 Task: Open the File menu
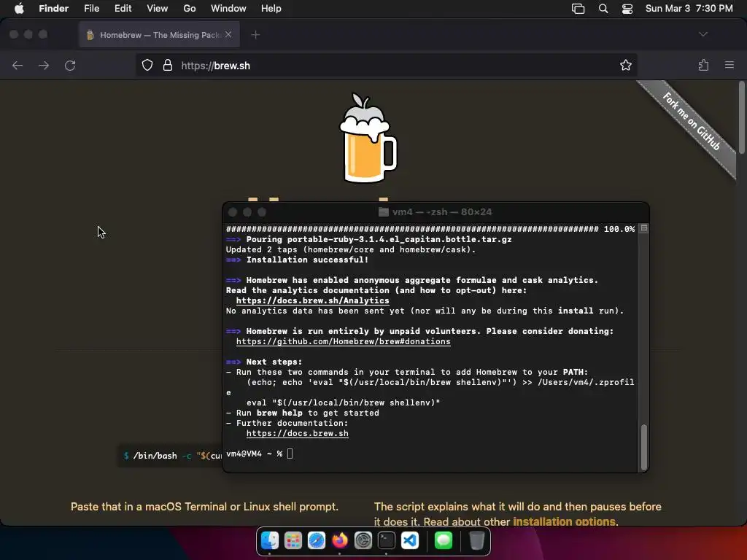(91, 9)
